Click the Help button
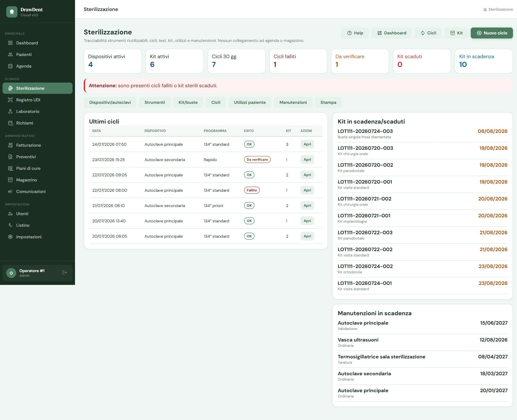 (x=355, y=33)
